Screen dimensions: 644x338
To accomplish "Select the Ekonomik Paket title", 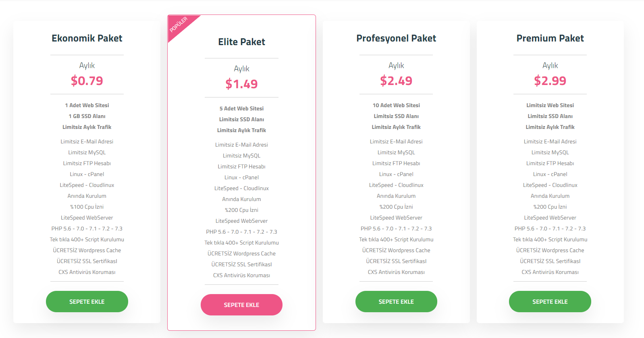I will (87, 38).
